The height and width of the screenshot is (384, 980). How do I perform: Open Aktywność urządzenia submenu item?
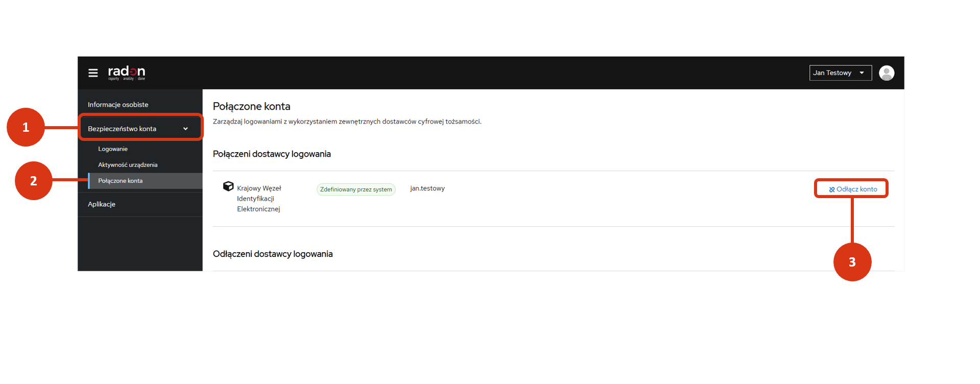[x=128, y=165]
